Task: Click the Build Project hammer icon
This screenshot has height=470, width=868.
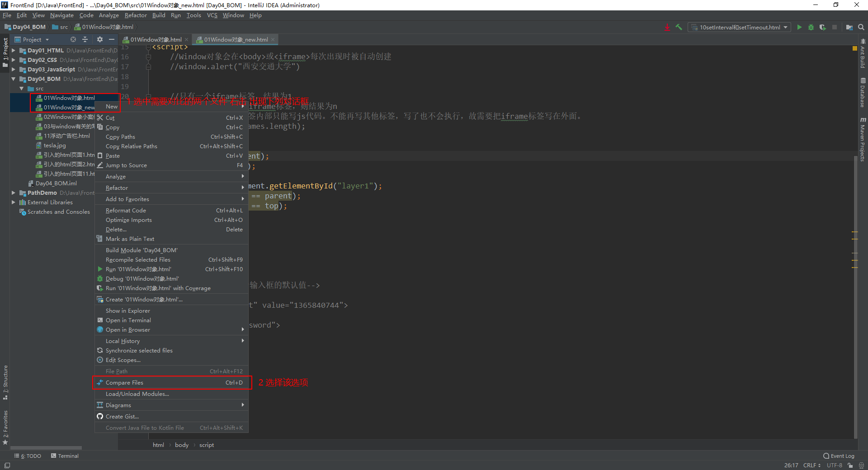Action: [x=679, y=27]
